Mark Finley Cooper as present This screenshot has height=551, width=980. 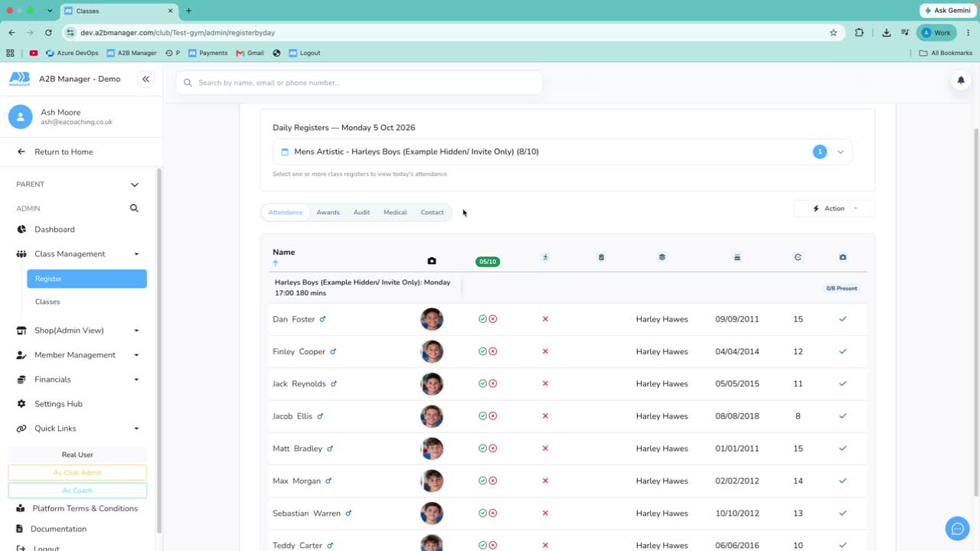coord(482,351)
